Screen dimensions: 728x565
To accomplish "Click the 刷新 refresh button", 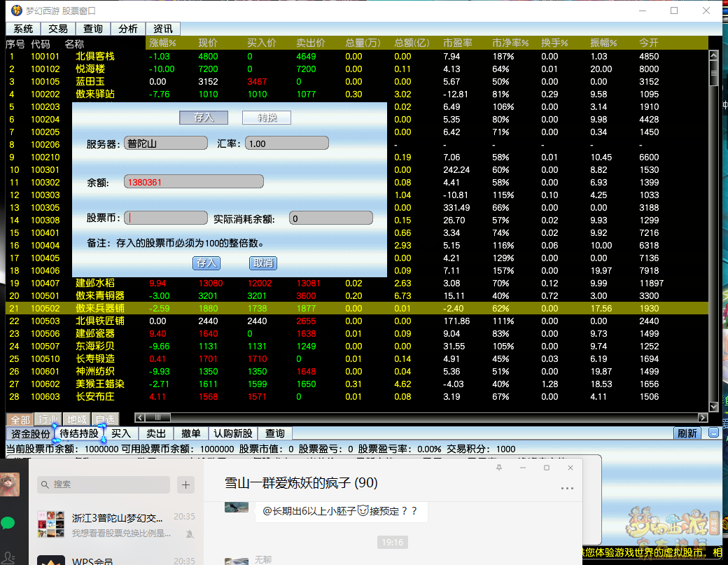I will [x=687, y=433].
